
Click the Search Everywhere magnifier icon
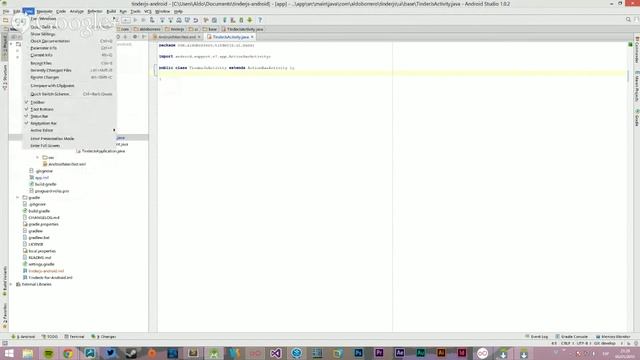click(628, 20)
